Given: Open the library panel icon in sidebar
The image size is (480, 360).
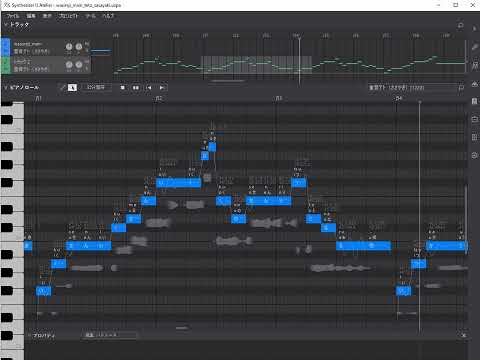Looking at the screenshot, I should (475, 83).
